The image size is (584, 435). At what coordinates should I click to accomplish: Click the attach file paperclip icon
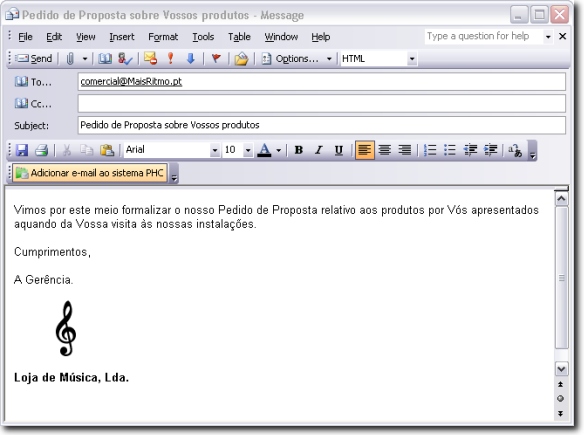[70, 58]
